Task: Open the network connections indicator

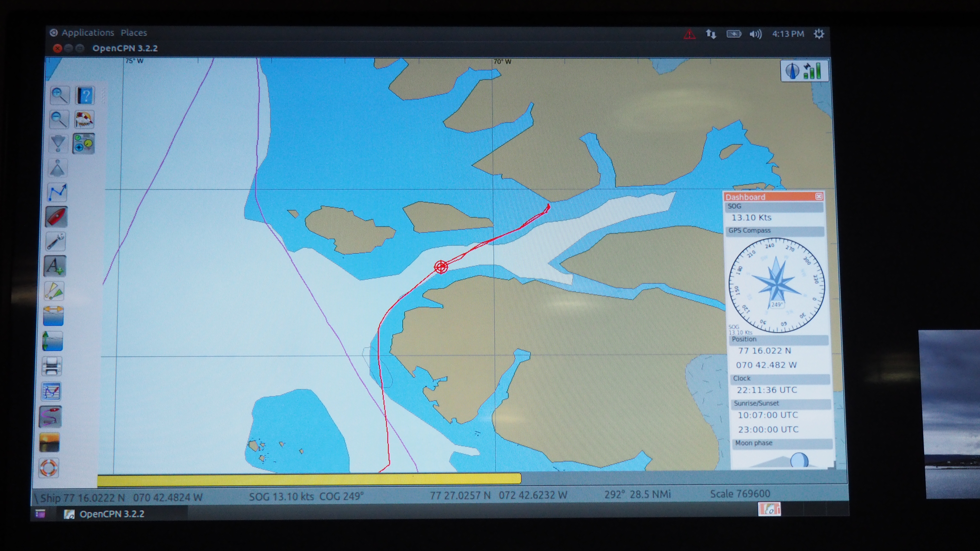Action: tap(711, 34)
